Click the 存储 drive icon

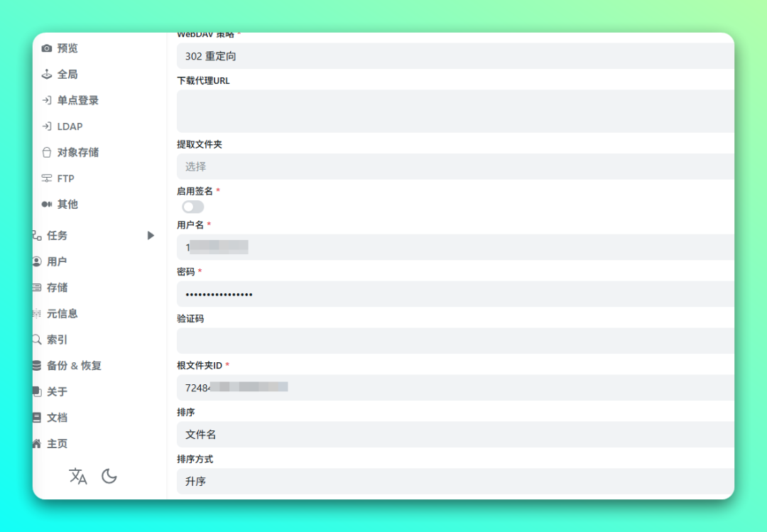click(37, 287)
